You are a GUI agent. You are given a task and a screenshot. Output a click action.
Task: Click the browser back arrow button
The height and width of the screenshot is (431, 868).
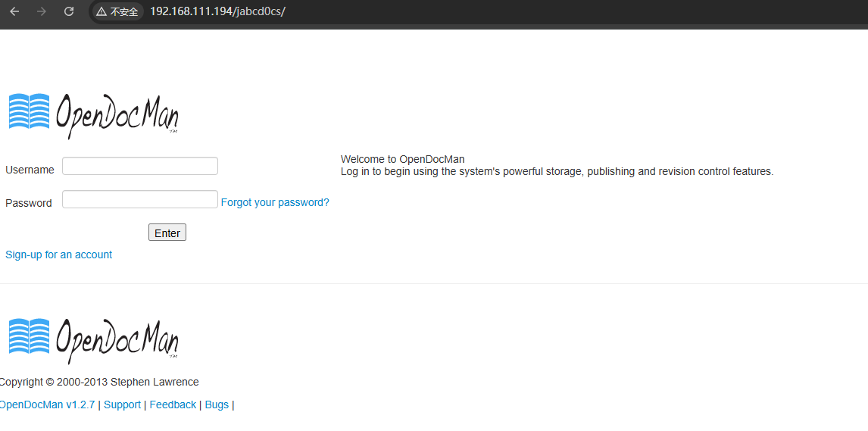pyautogui.click(x=14, y=11)
